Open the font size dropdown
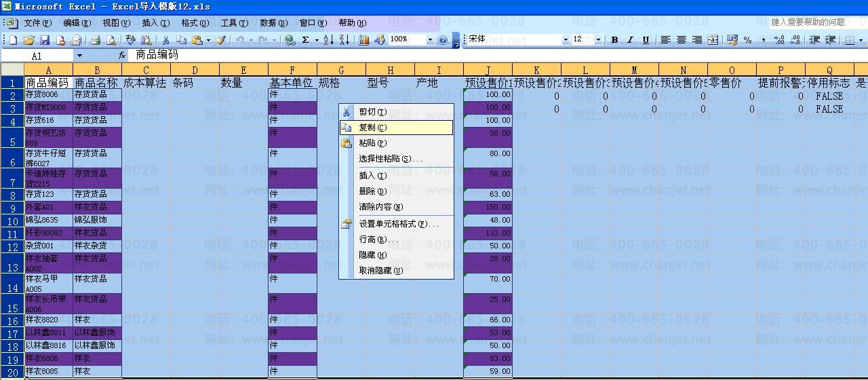 [x=598, y=40]
